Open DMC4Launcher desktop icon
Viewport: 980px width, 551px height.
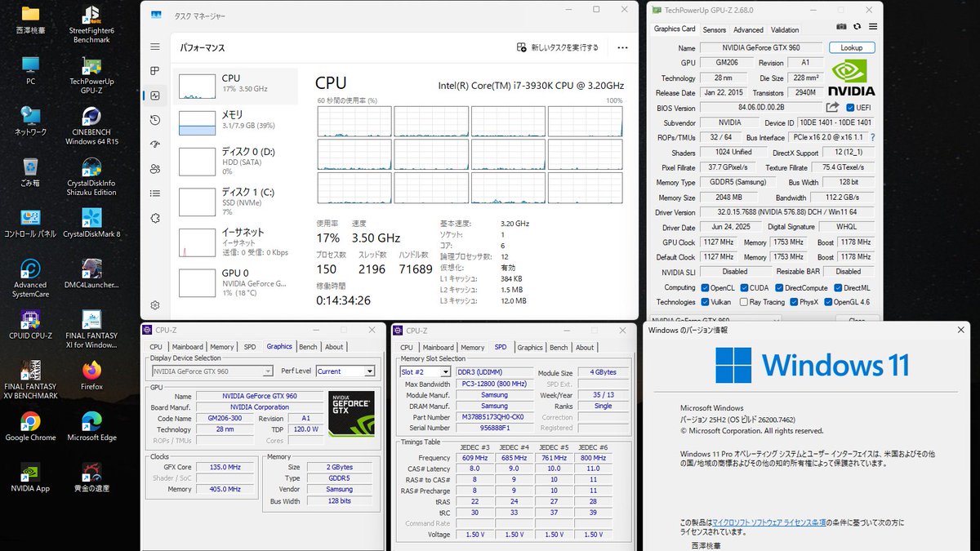91,273
